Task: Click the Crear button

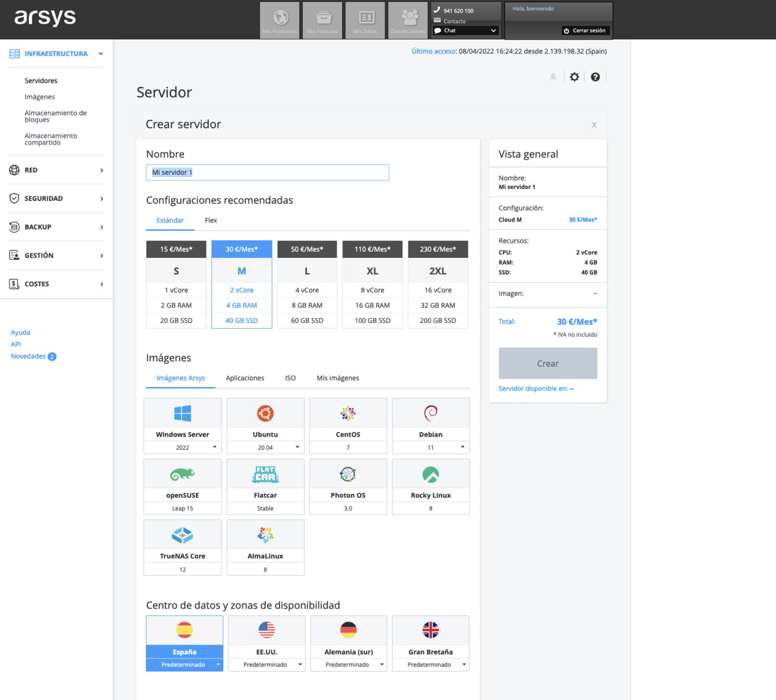Action: pos(548,363)
